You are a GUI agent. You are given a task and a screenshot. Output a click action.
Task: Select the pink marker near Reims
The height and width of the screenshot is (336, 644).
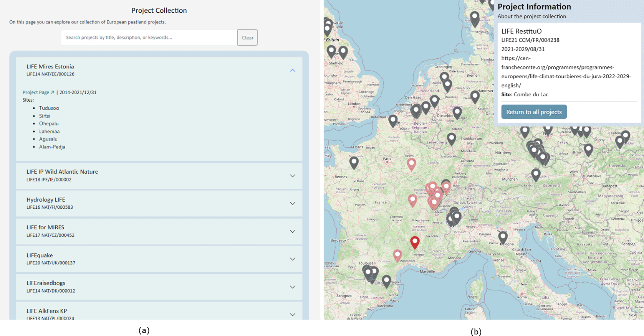tap(411, 164)
